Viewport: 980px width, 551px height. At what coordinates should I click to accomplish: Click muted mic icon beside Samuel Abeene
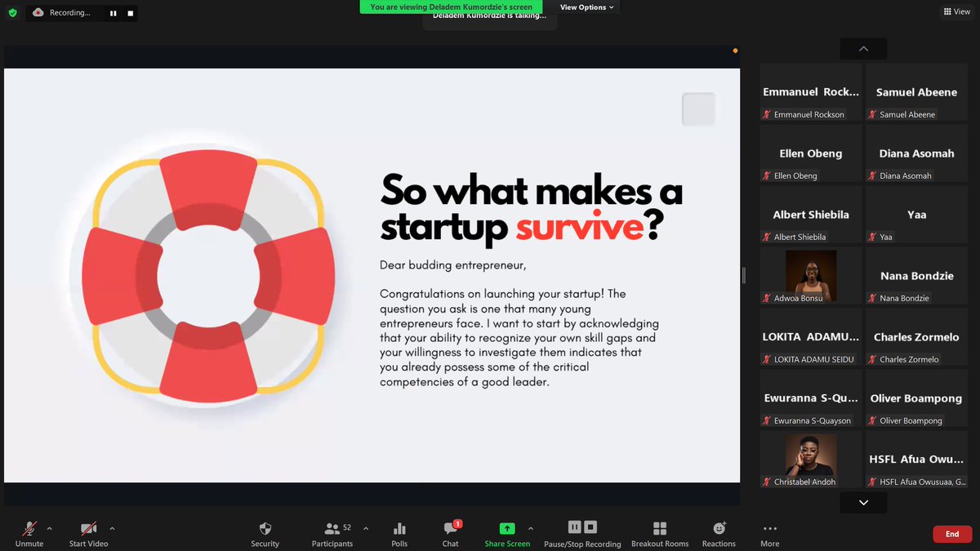[x=872, y=114]
